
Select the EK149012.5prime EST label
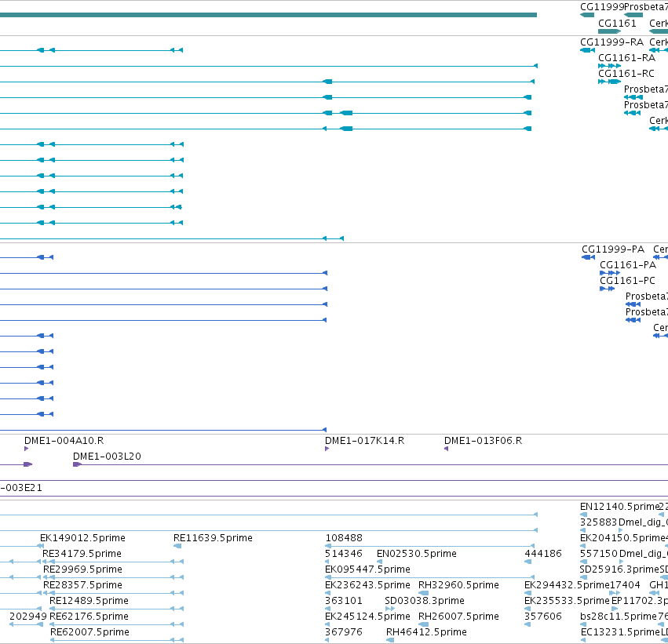[x=82, y=538]
